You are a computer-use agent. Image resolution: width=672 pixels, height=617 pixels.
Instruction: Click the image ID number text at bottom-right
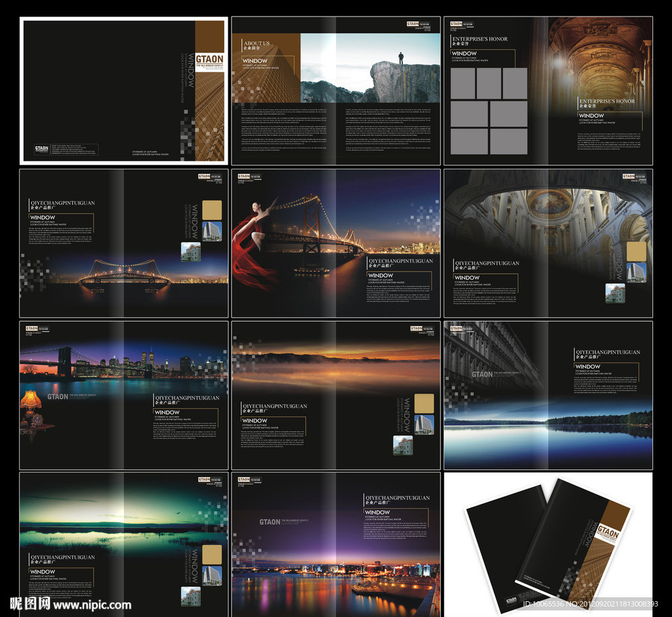[x=591, y=604]
